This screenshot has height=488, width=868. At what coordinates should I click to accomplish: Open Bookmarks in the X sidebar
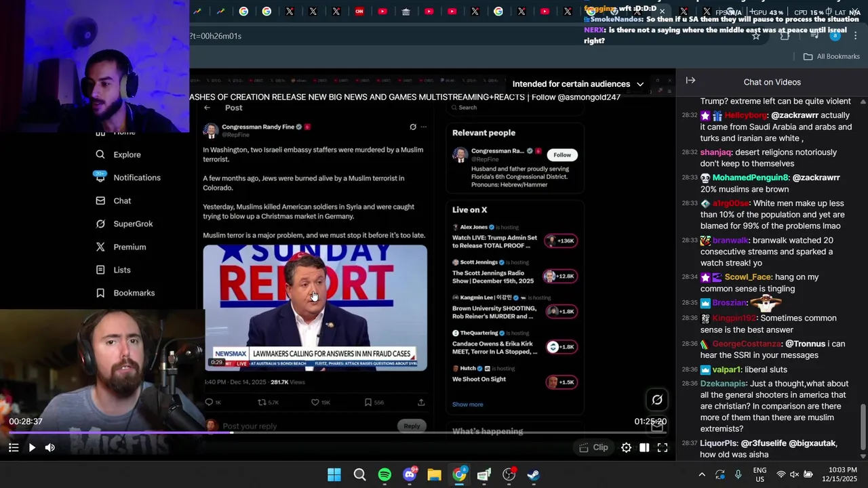pyautogui.click(x=125, y=293)
